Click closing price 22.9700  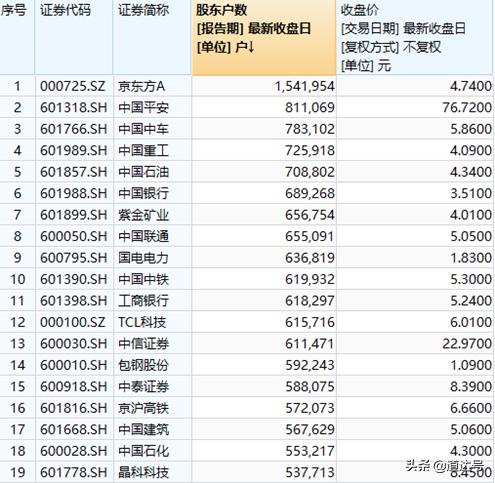pyautogui.click(x=467, y=344)
